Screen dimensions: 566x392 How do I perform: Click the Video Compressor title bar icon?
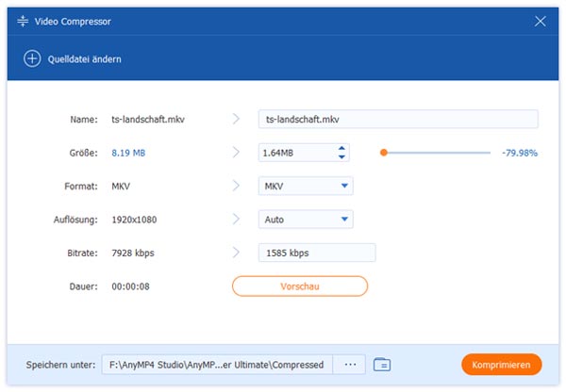(22, 21)
